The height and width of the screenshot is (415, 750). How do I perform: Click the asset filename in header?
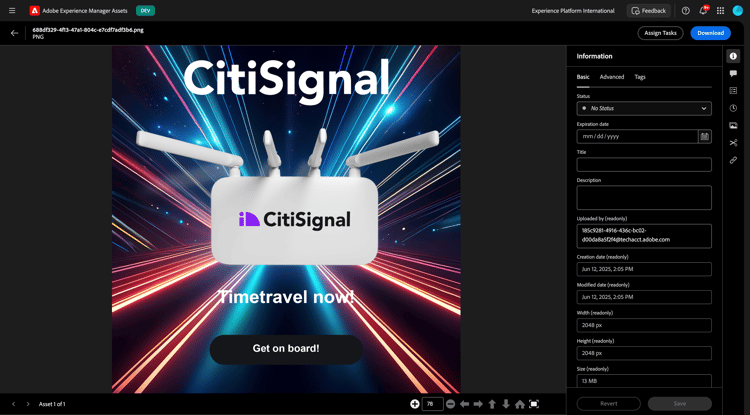click(x=88, y=30)
